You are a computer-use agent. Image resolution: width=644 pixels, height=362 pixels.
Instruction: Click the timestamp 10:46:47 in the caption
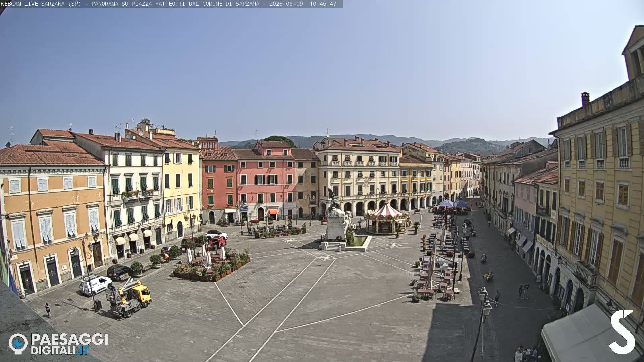323,4
